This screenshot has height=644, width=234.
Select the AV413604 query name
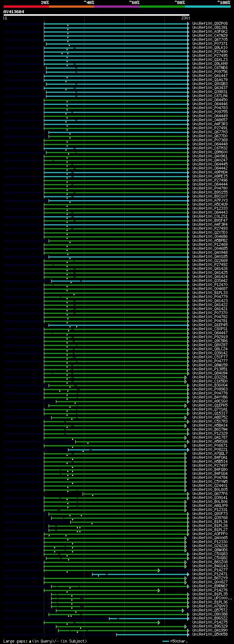[x=14, y=12]
